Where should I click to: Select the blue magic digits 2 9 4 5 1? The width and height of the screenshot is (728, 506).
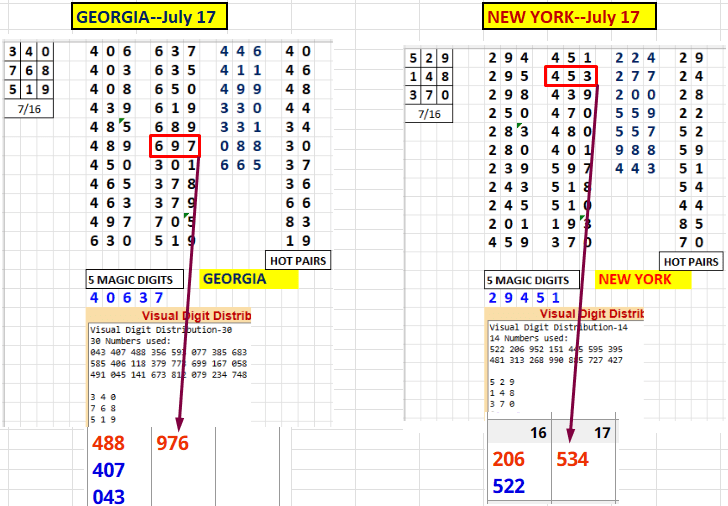tap(528, 297)
